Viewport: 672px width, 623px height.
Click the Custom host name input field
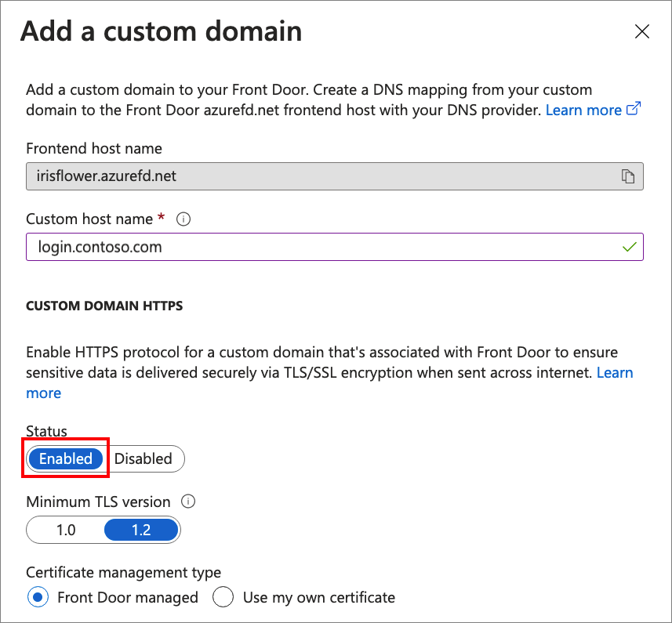(x=335, y=247)
